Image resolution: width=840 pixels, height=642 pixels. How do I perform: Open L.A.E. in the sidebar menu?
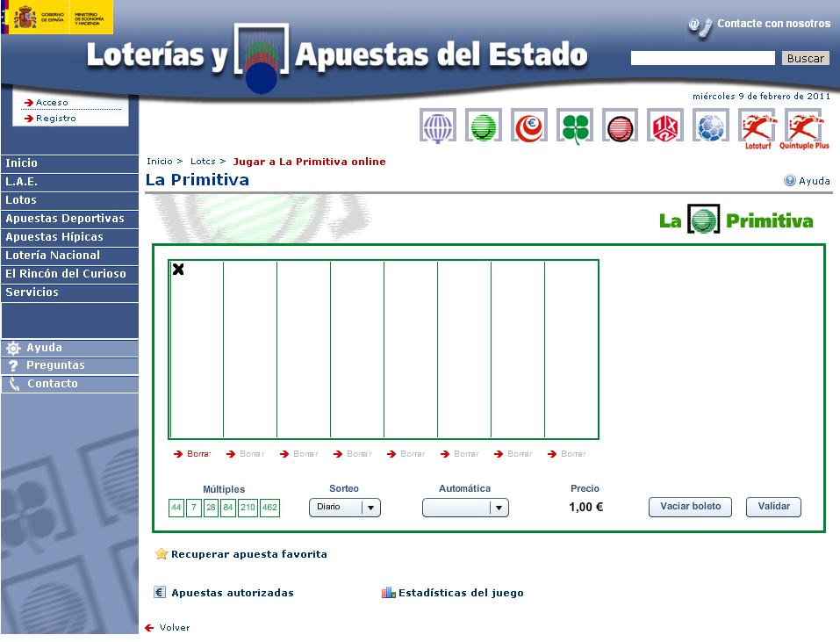(69, 182)
